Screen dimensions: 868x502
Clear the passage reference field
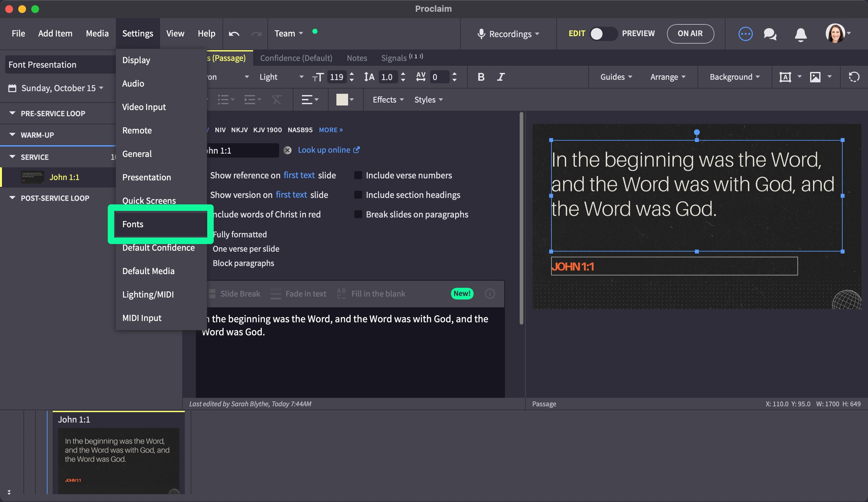coord(287,150)
